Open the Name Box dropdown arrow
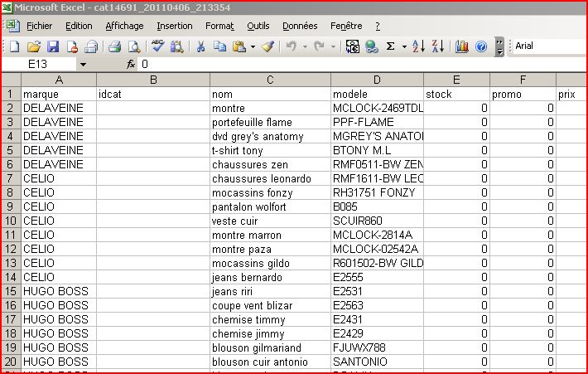The width and height of the screenshot is (588, 374). click(83, 65)
